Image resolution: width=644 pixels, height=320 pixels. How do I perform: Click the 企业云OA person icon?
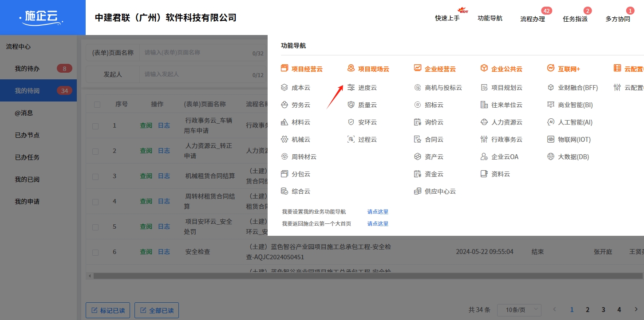pyautogui.click(x=484, y=157)
